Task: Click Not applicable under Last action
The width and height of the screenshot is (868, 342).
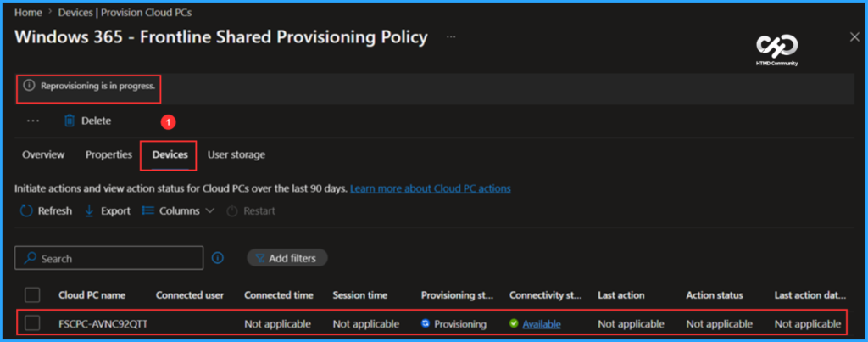Action: click(631, 324)
